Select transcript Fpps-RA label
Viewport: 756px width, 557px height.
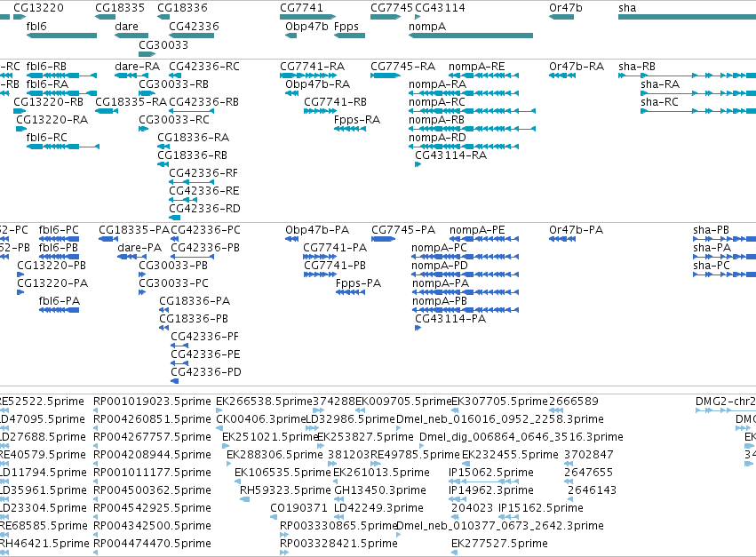(x=357, y=120)
